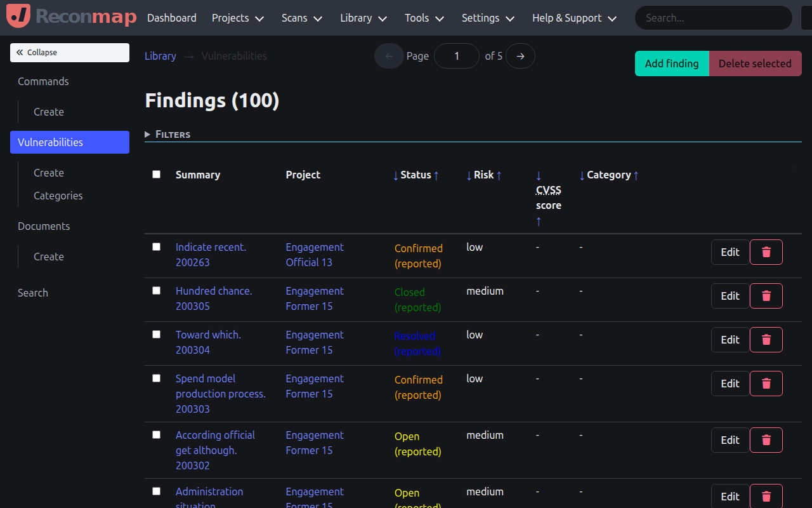Go to next page arrow
The width and height of the screenshot is (812, 508).
pyautogui.click(x=520, y=56)
